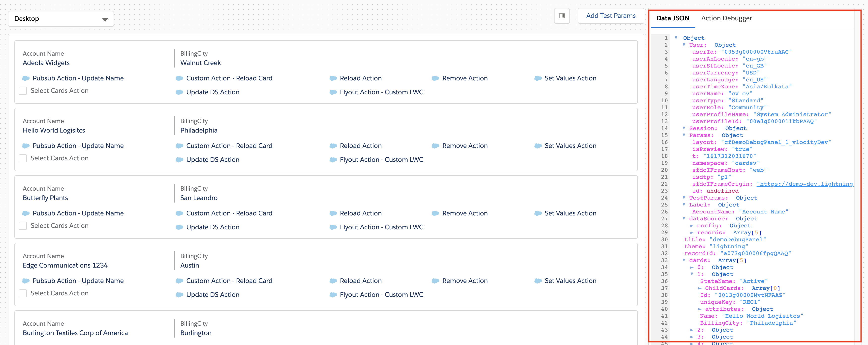The image size is (868, 345).
Task: Click the Remove Action cloud icon in Butterfly Plants card
Action: [x=436, y=213]
